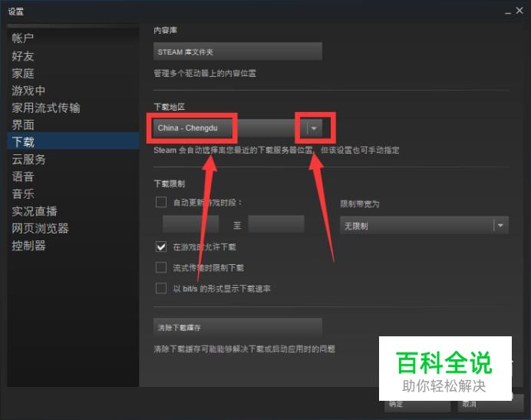Click the 清除下载缓存 button
Viewport: 531px width, 420px height.
click(x=238, y=327)
